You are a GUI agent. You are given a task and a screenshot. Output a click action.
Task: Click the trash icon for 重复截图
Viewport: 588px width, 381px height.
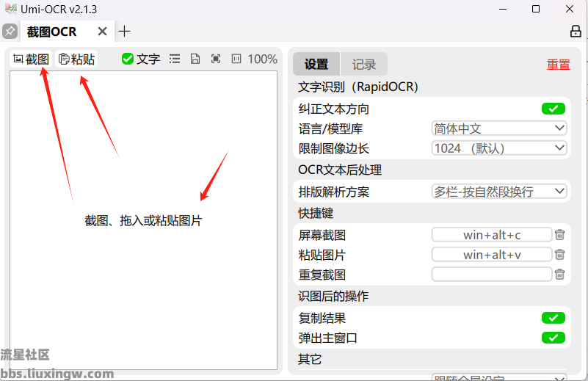tap(559, 274)
